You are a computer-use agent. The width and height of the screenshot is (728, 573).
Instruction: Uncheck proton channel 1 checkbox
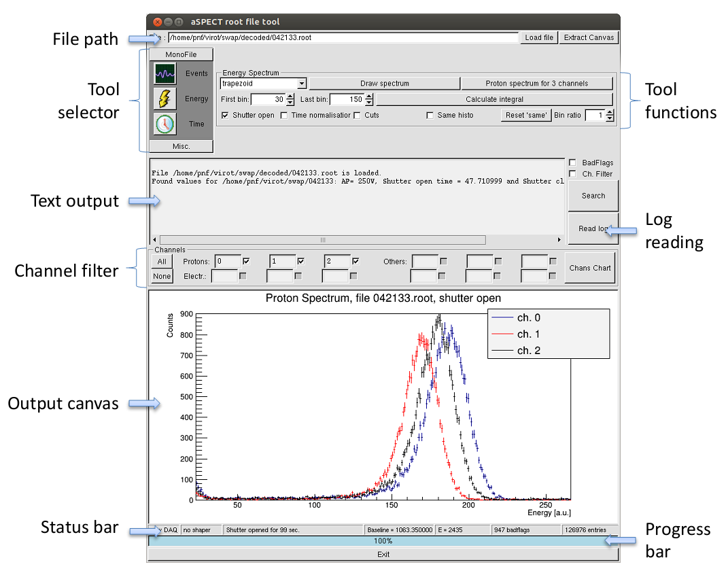[x=302, y=261]
